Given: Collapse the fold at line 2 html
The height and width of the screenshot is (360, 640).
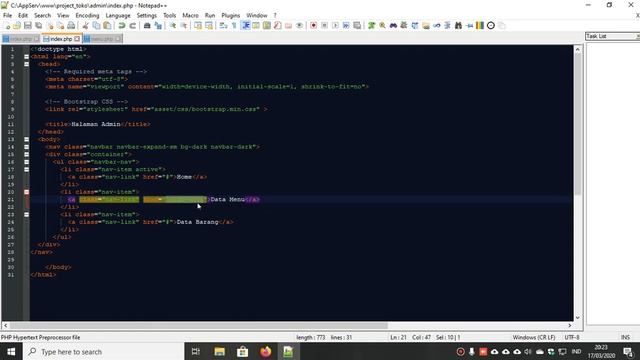Looking at the screenshot, I should tap(27, 57).
